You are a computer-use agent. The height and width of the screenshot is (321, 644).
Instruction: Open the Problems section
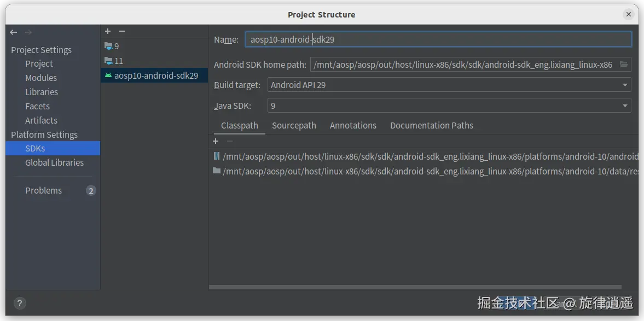point(44,190)
